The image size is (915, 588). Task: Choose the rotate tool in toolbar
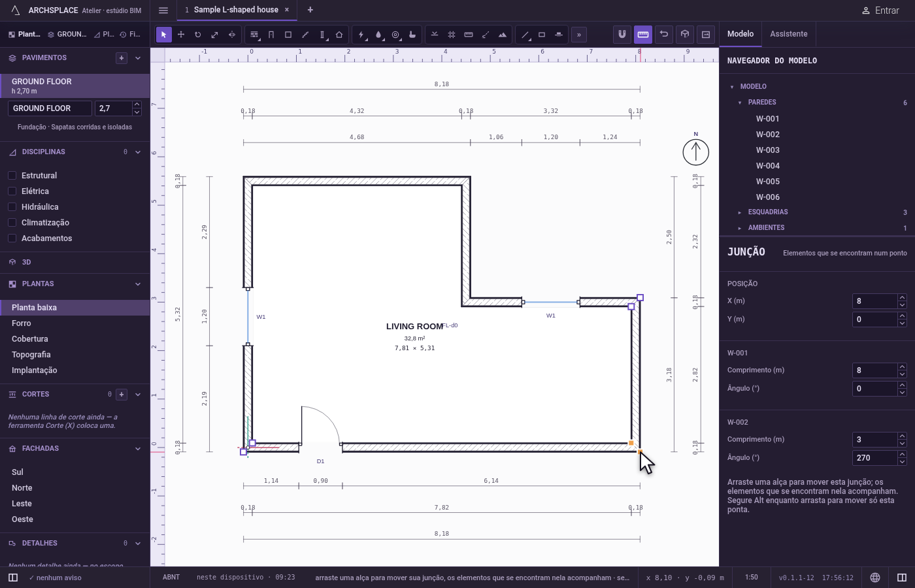198,35
